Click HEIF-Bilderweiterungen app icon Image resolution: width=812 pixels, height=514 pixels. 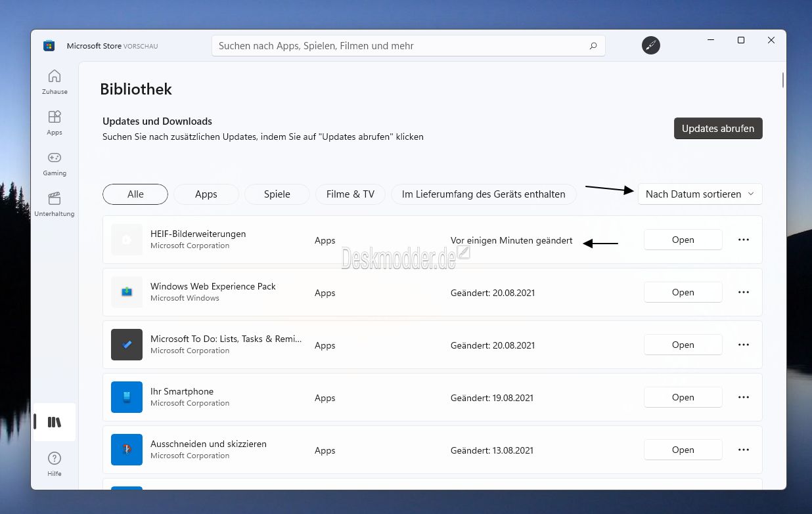point(127,240)
